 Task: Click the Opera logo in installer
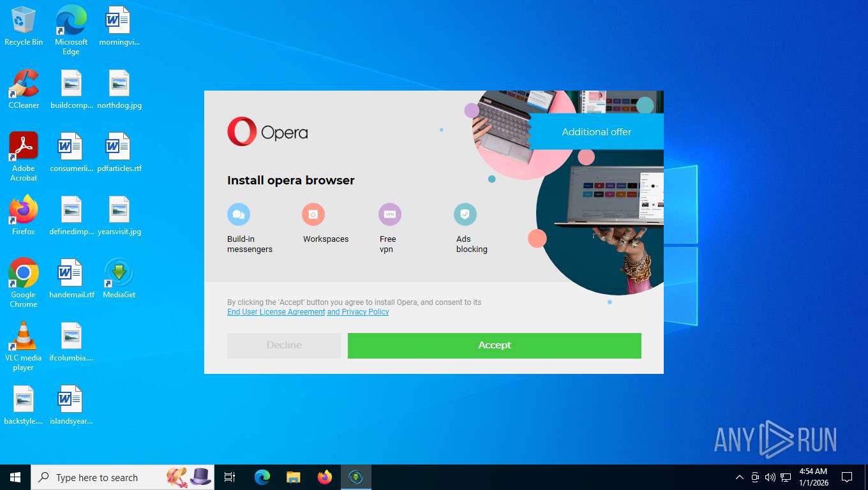click(x=267, y=131)
